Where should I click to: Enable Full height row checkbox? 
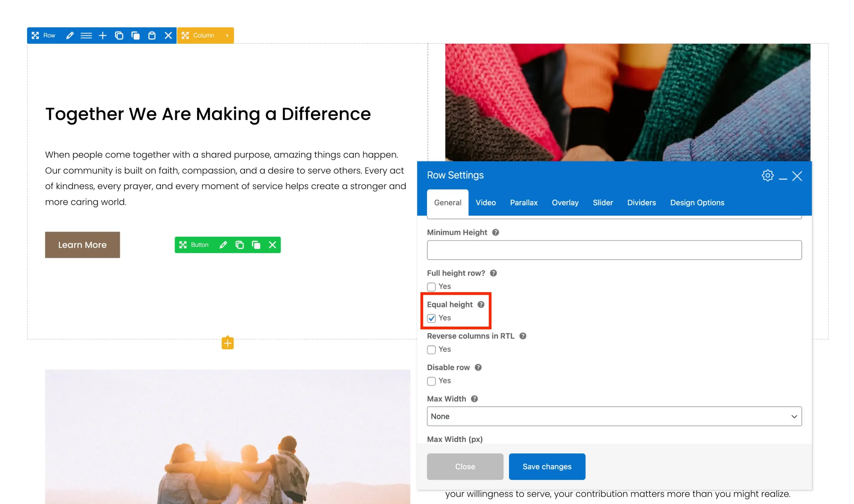[431, 287]
